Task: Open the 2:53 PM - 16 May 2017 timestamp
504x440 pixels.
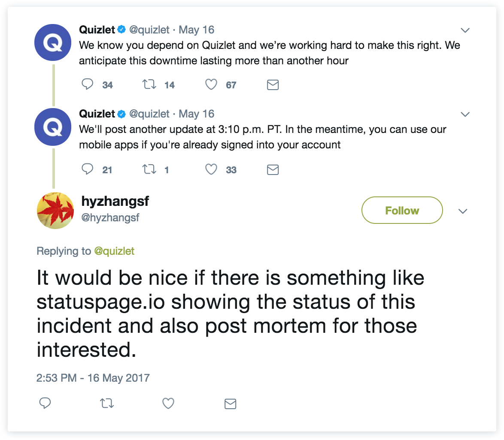Action: point(93,378)
